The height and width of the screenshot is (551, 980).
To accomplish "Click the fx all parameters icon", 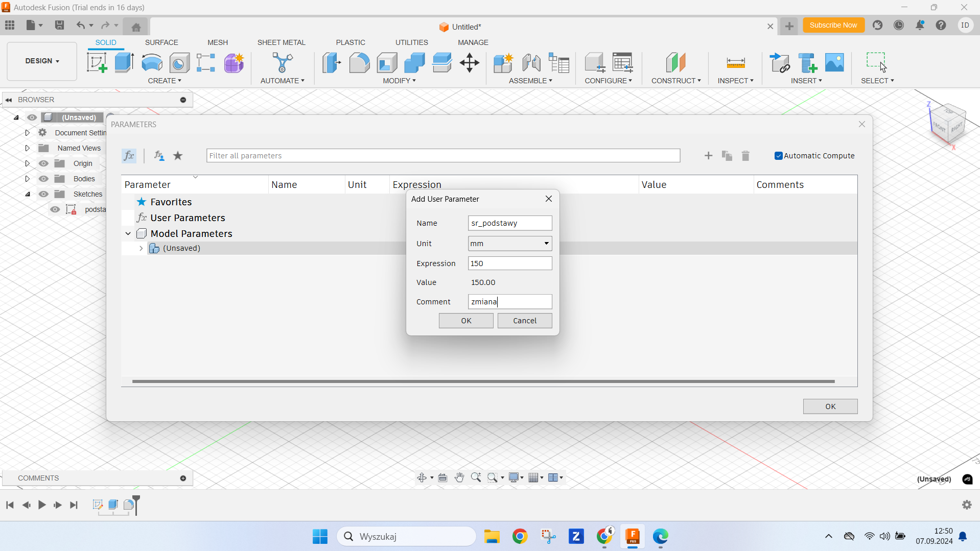I will click(x=129, y=156).
